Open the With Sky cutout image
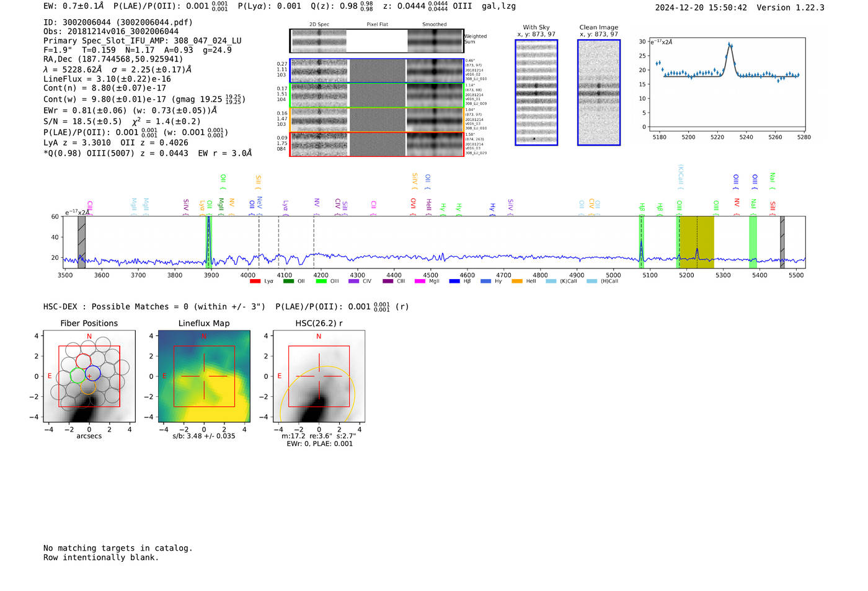This screenshot has height=591, width=868. click(x=536, y=92)
